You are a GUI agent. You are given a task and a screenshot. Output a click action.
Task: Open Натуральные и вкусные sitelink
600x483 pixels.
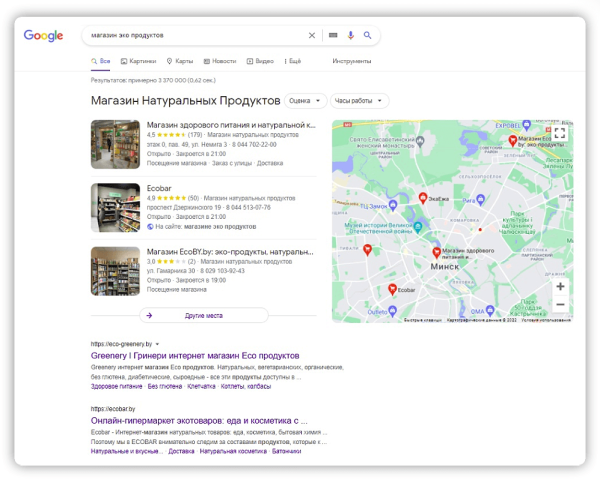point(127,451)
